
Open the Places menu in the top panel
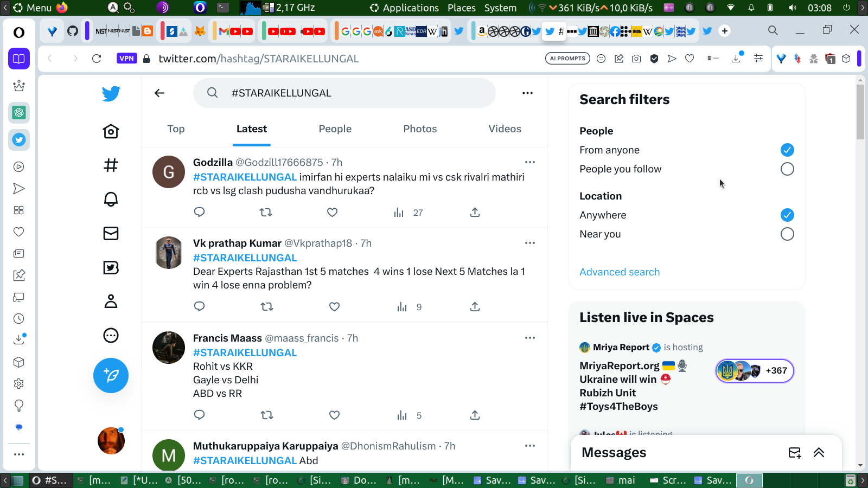[x=462, y=8]
